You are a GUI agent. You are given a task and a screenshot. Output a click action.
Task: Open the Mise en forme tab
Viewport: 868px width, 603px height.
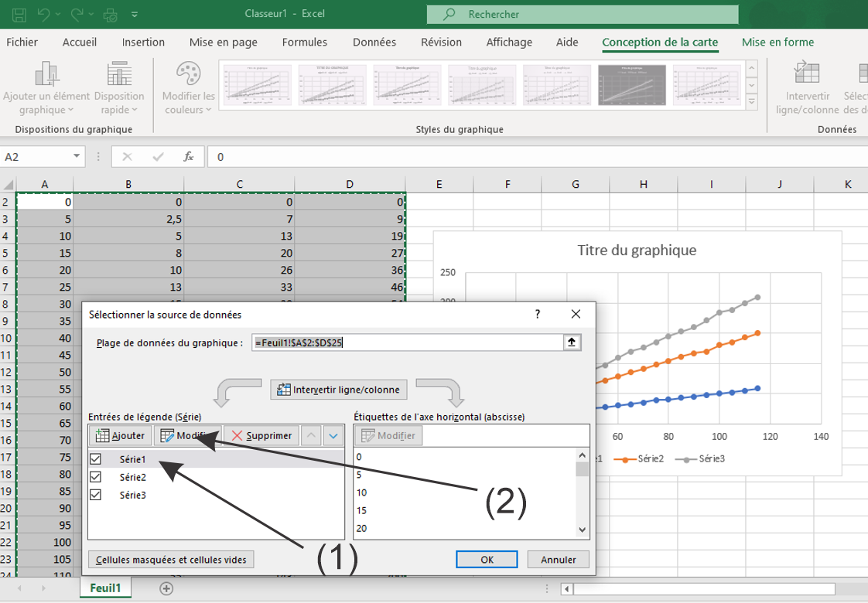click(777, 43)
